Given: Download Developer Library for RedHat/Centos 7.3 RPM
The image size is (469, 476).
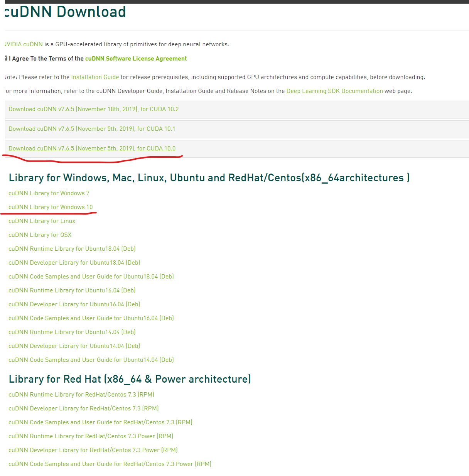Looking at the screenshot, I should tap(84, 408).
